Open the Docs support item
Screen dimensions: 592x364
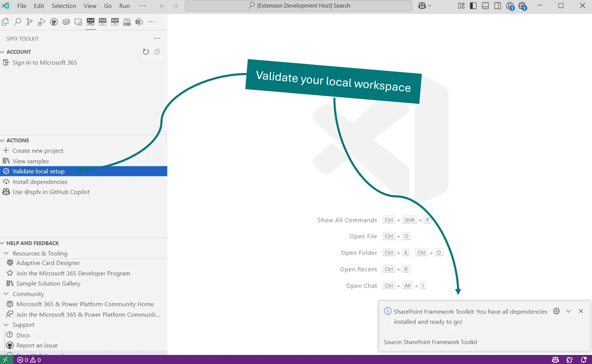[x=23, y=335]
